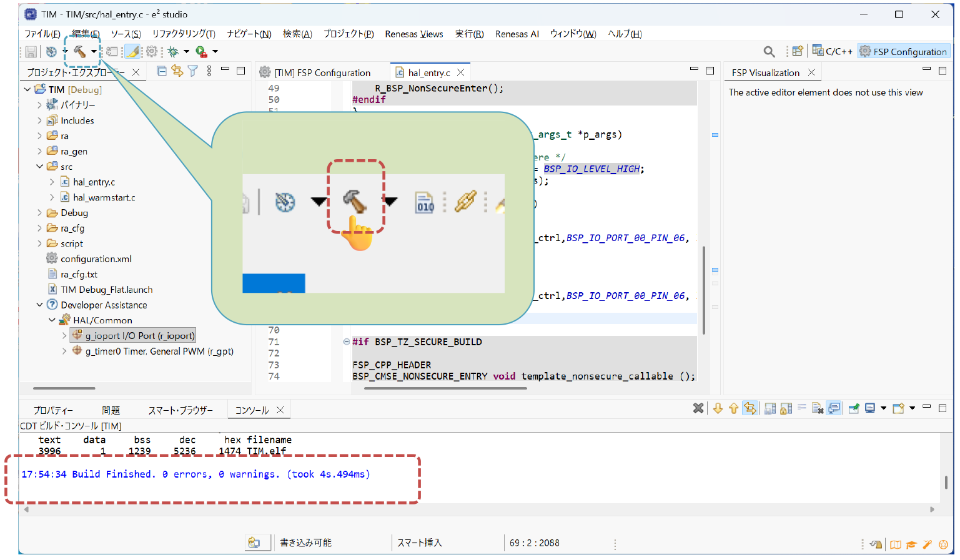
Task: Expand the Debug folder node
Action: (39, 213)
